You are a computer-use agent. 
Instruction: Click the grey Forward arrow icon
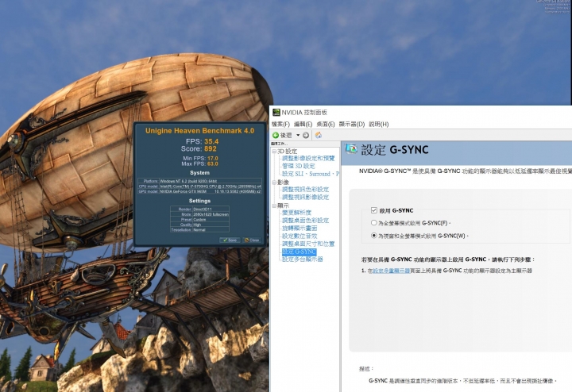click(x=306, y=135)
